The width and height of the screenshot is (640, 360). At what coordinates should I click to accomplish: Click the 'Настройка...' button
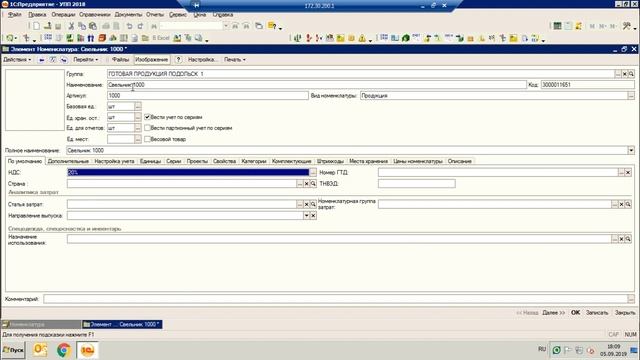coord(203,60)
